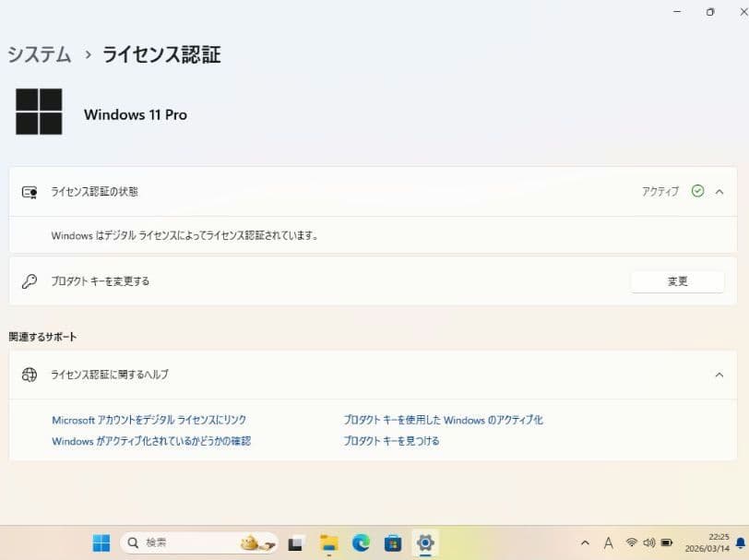Click the globe help icon

[30, 375]
